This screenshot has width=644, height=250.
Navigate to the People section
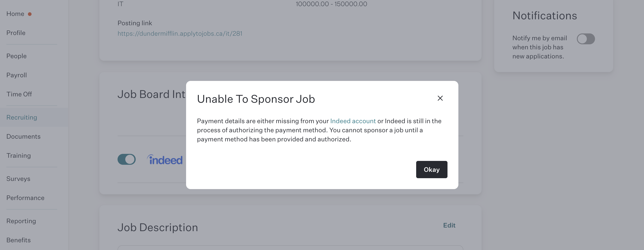tap(17, 56)
